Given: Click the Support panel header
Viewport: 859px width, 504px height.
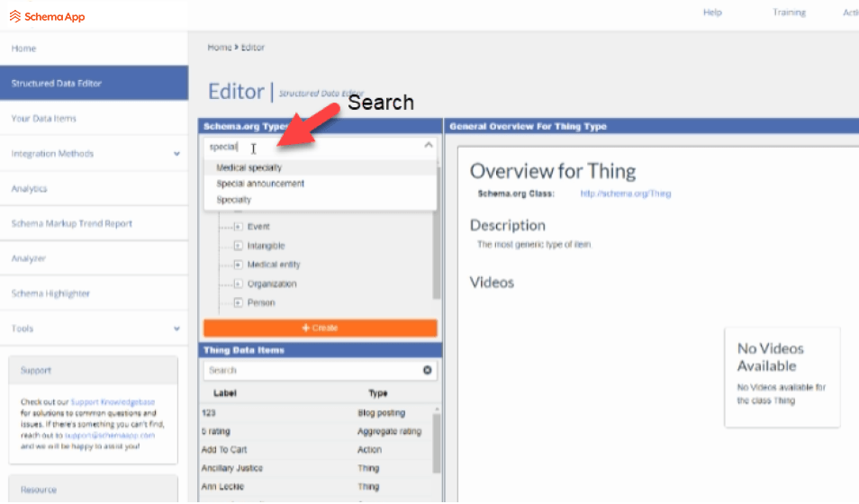Looking at the screenshot, I should tap(93, 370).
